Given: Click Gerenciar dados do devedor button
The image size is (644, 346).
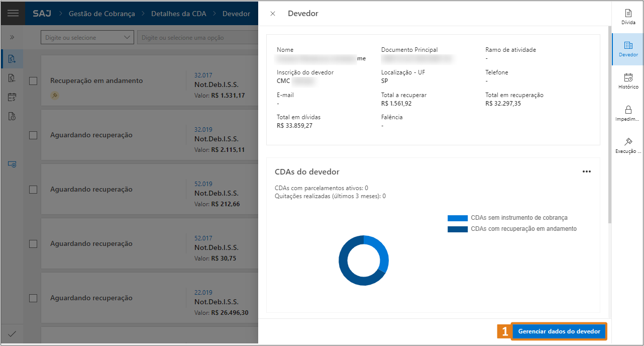Looking at the screenshot, I should [x=559, y=331].
